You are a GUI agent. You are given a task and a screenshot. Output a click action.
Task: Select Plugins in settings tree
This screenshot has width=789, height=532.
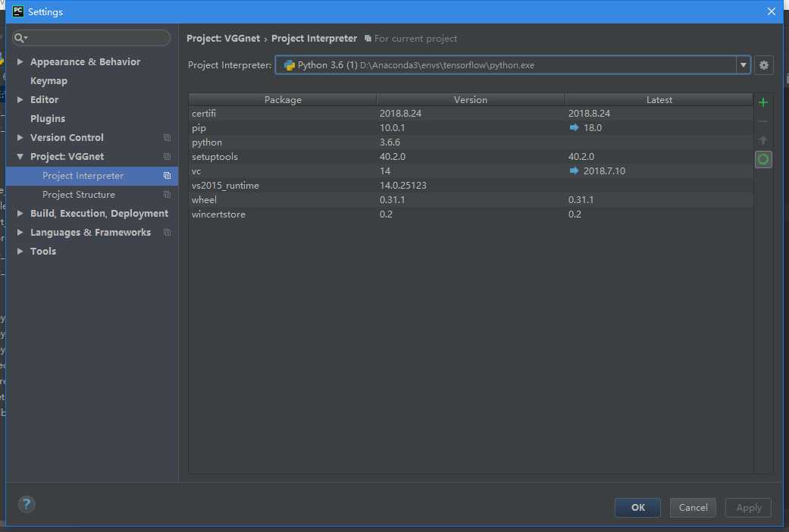tap(48, 119)
